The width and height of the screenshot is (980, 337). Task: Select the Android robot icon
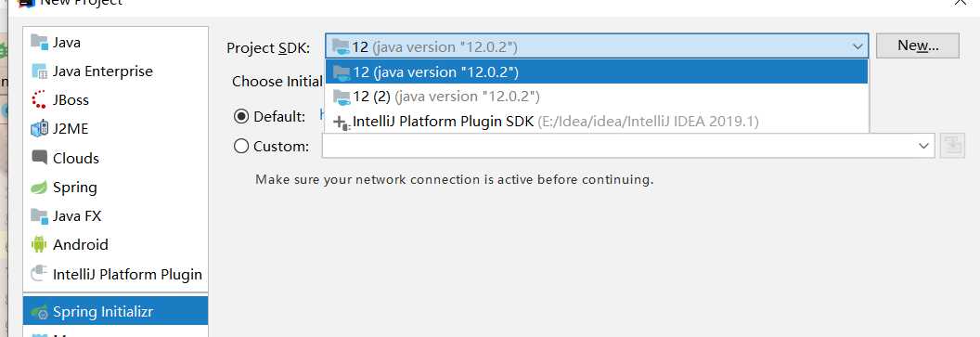point(39,244)
